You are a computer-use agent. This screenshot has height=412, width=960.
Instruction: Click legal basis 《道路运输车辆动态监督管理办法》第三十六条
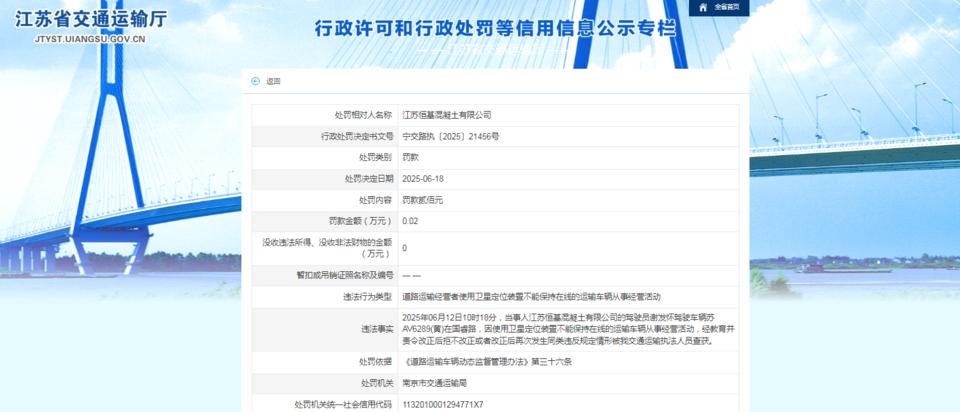pos(488,362)
